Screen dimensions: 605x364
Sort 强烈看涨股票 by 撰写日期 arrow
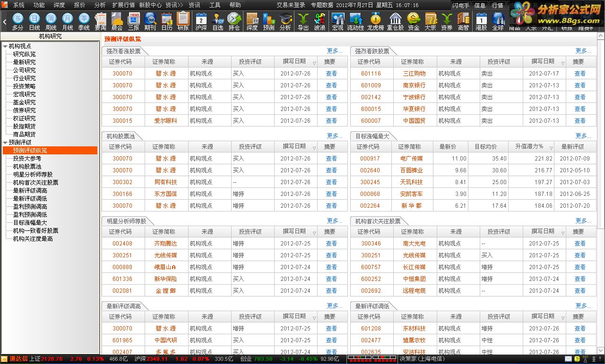point(314,63)
